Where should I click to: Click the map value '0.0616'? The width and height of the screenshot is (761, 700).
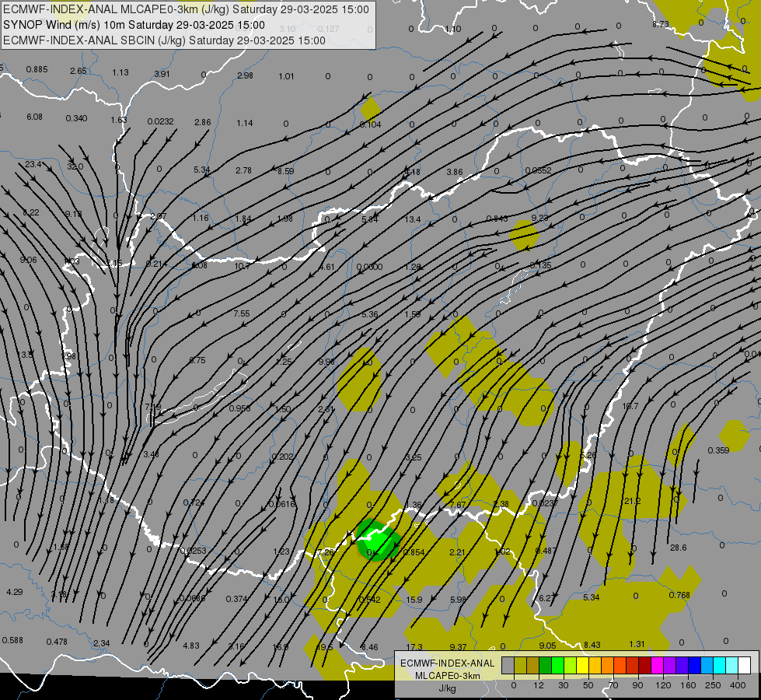coord(282,504)
